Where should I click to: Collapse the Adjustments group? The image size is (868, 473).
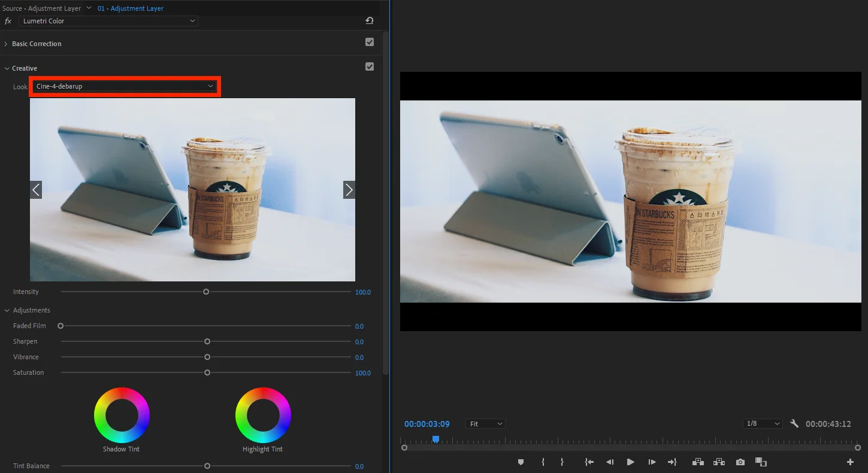click(x=7, y=310)
